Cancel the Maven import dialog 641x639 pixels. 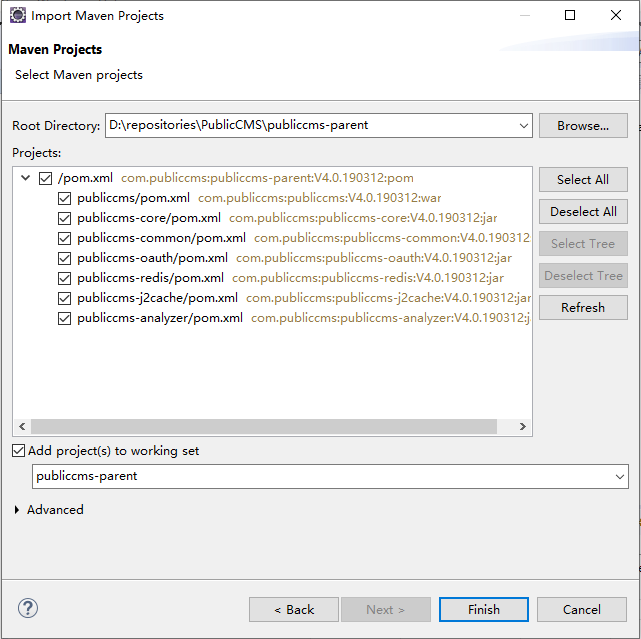pyautogui.click(x=581, y=609)
